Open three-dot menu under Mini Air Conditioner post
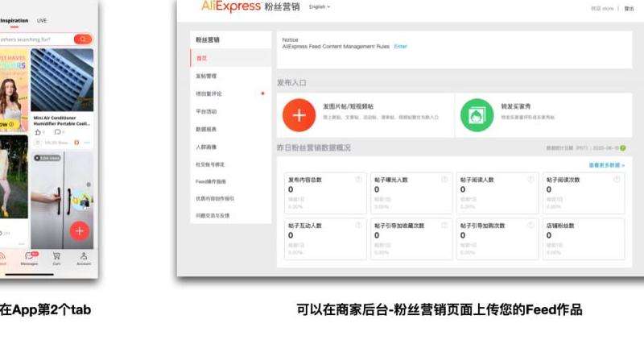 [87, 143]
